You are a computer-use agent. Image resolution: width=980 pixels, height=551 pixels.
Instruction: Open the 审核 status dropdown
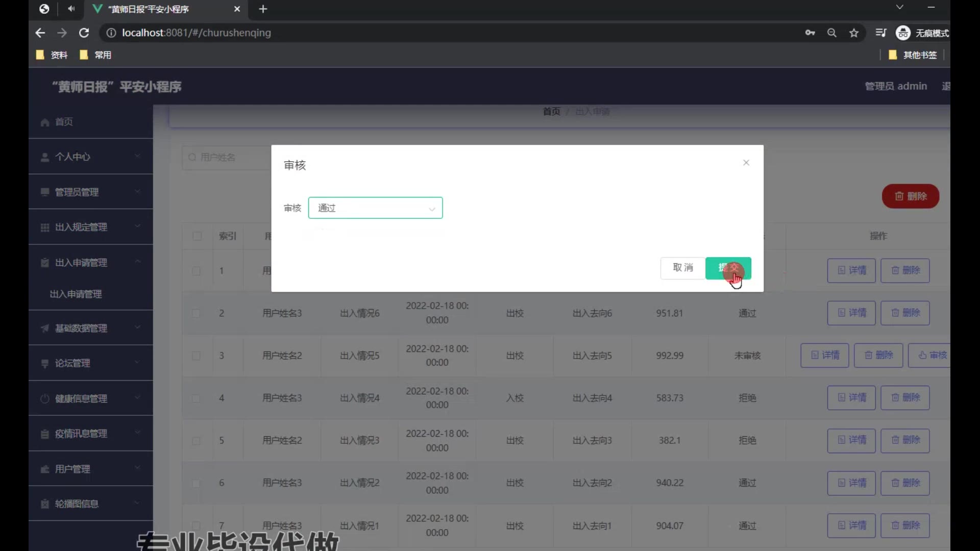(375, 208)
